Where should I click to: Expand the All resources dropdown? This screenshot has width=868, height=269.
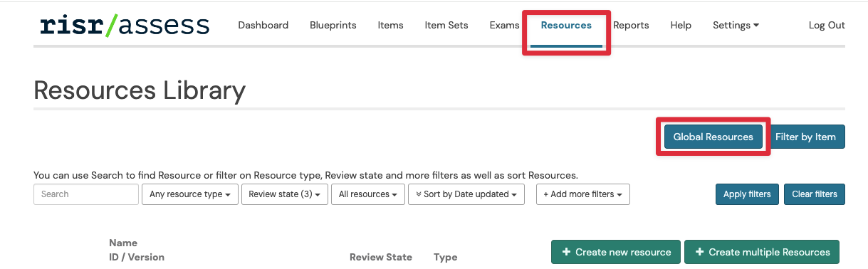tap(368, 194)
